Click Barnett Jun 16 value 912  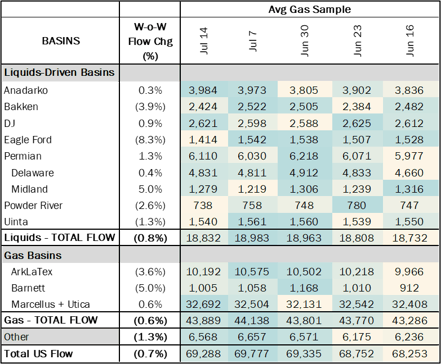[x=409, y=288]
